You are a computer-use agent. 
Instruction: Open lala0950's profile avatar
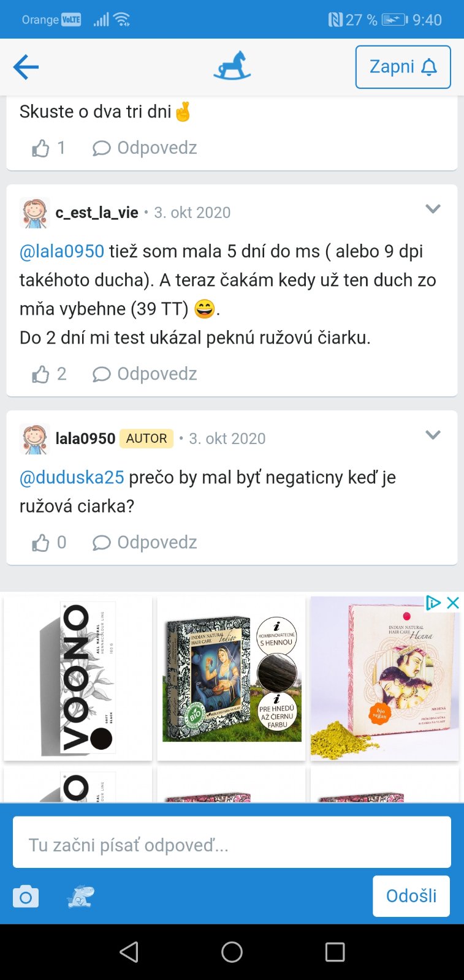tap(34, 439)
